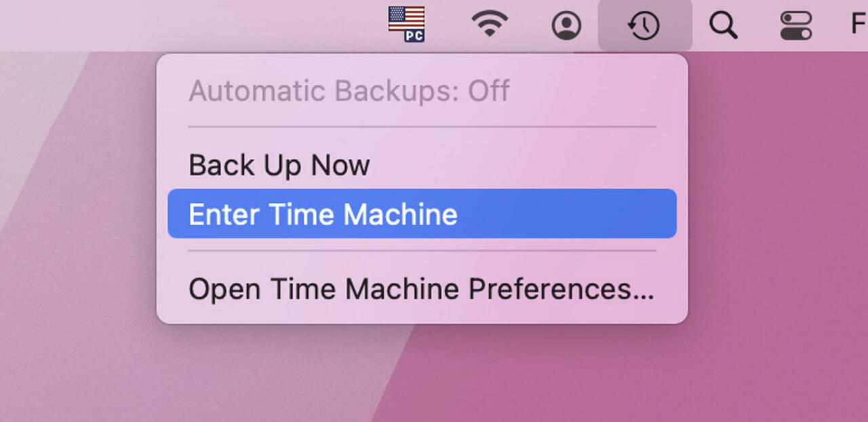Launch Time Machine settings from the menu
868x422 pixels.
pos(421,289)
